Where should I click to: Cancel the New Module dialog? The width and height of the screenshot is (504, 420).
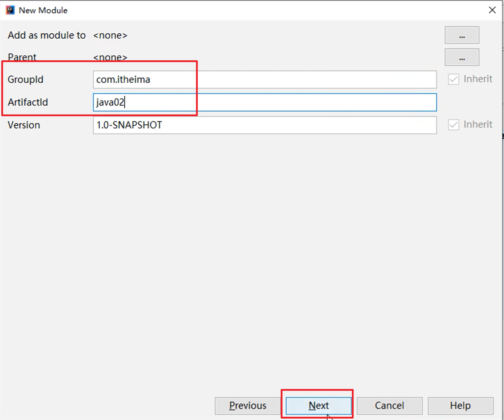coord(389,406)
